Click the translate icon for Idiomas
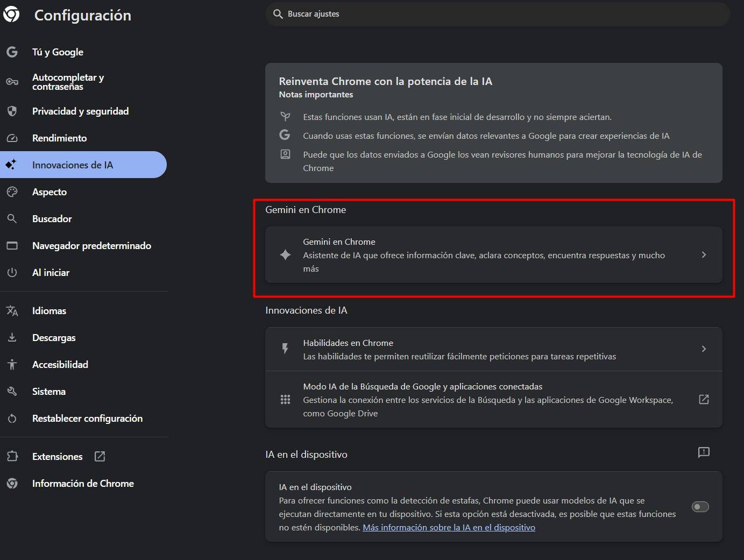 pos(12,311)
